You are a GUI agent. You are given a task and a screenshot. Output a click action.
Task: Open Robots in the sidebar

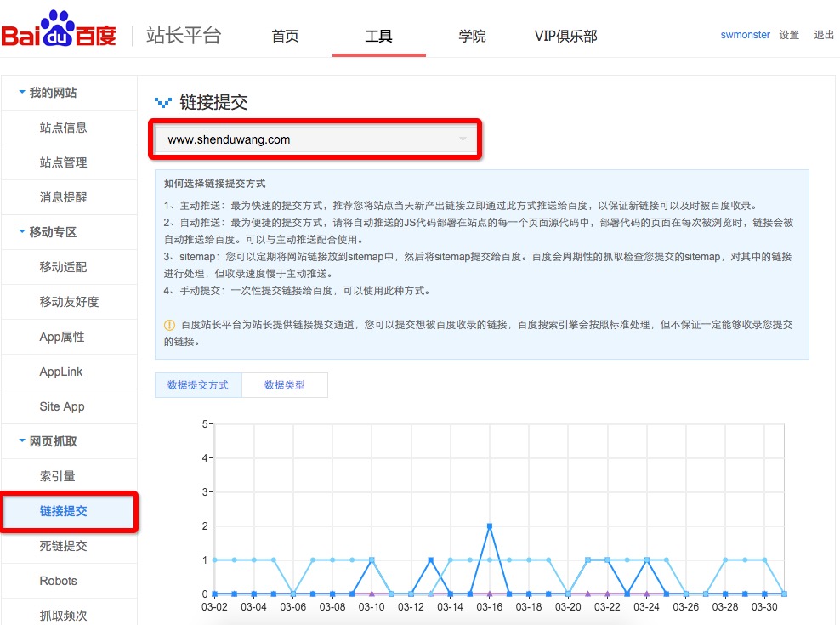[x=58, y=581]
